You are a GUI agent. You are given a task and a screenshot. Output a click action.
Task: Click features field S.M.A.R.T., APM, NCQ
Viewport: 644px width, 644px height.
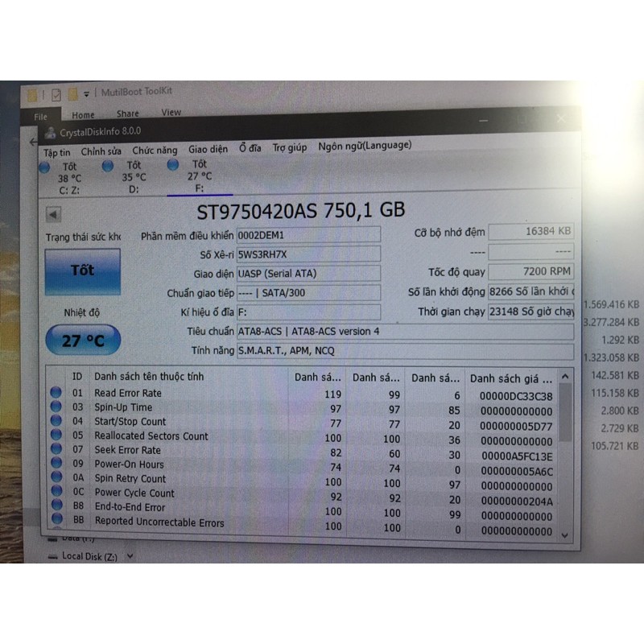click(x=405, y=351)
